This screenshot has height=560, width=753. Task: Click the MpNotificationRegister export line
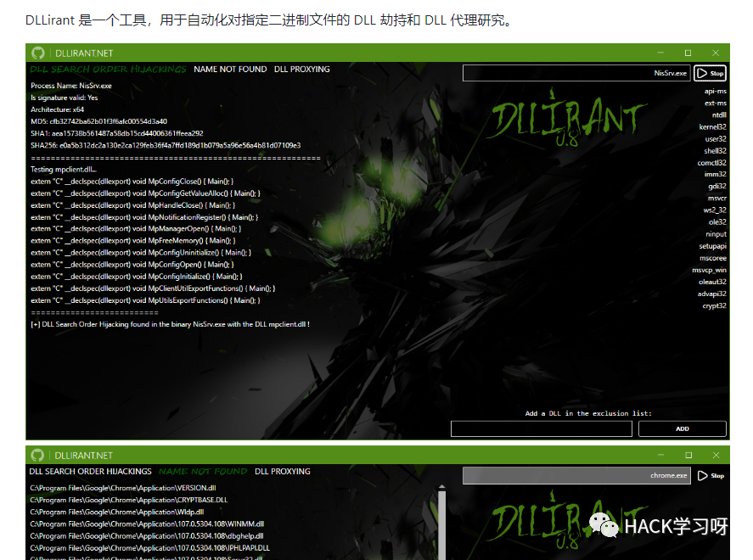click(x=144, y=217)
